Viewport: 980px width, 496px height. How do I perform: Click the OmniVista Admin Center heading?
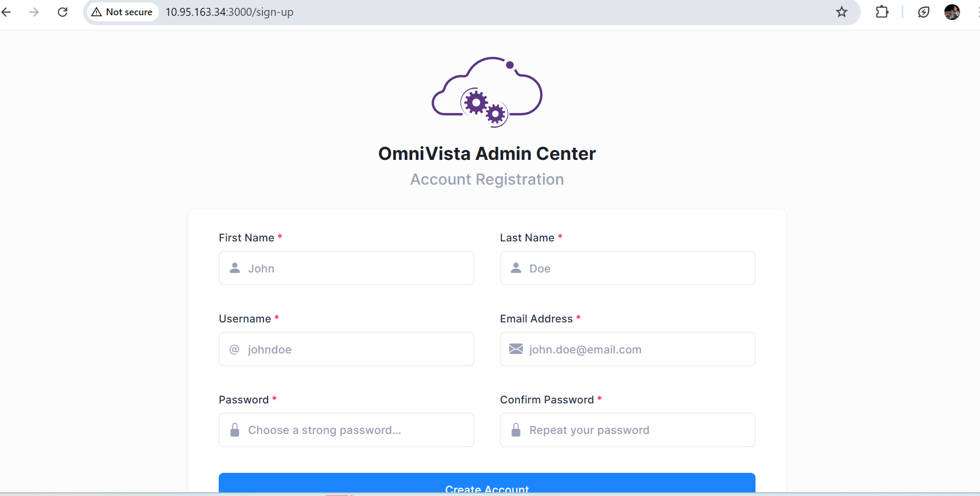[x=487, y=154]
